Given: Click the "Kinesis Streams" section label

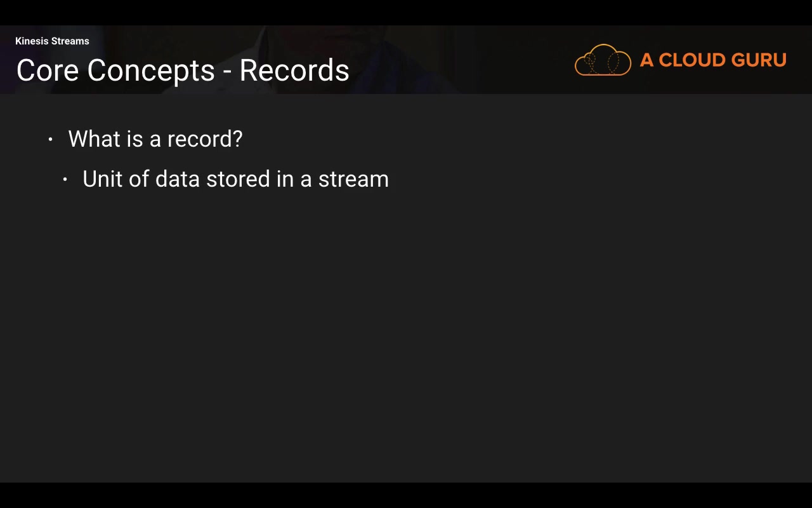Looking at the screenshot, I should [x=52, y=41].
